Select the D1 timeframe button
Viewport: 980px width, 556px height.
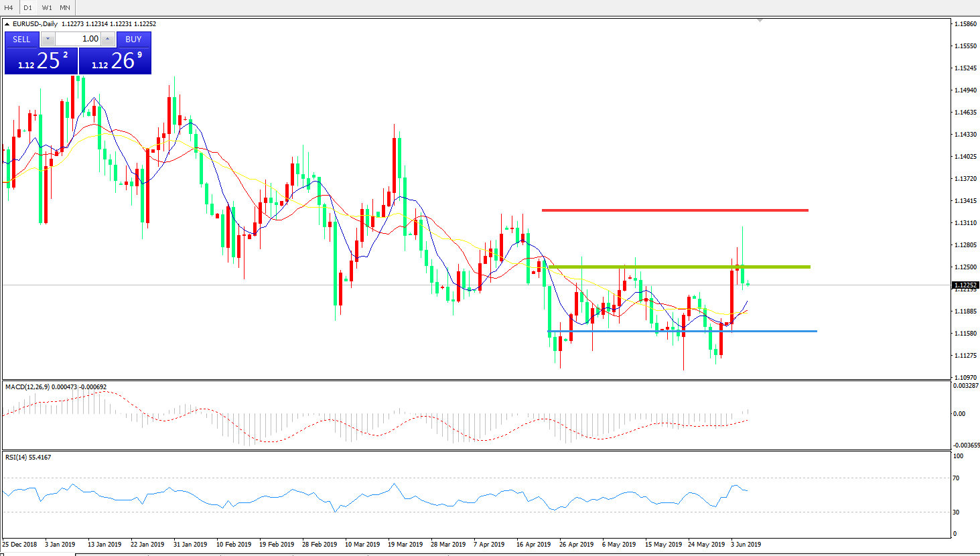pos(27,7)
